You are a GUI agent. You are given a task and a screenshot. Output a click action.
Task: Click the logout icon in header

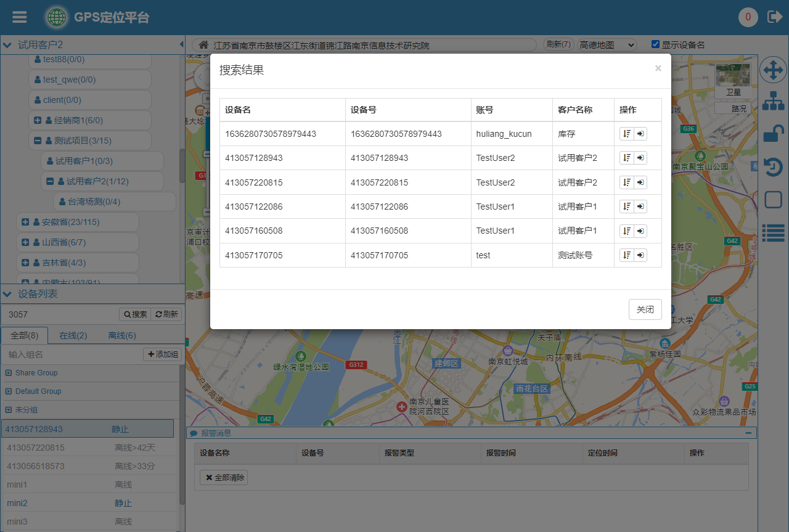774,17
